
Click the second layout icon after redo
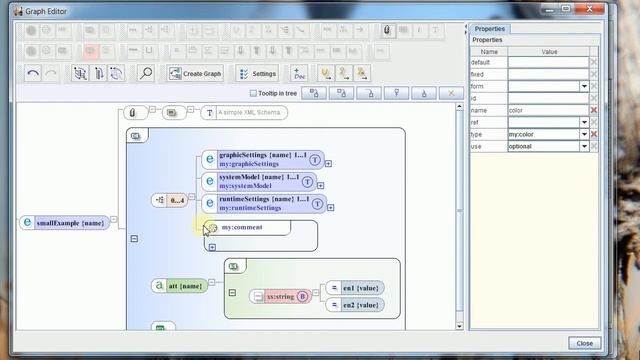(x=98, y=73)
